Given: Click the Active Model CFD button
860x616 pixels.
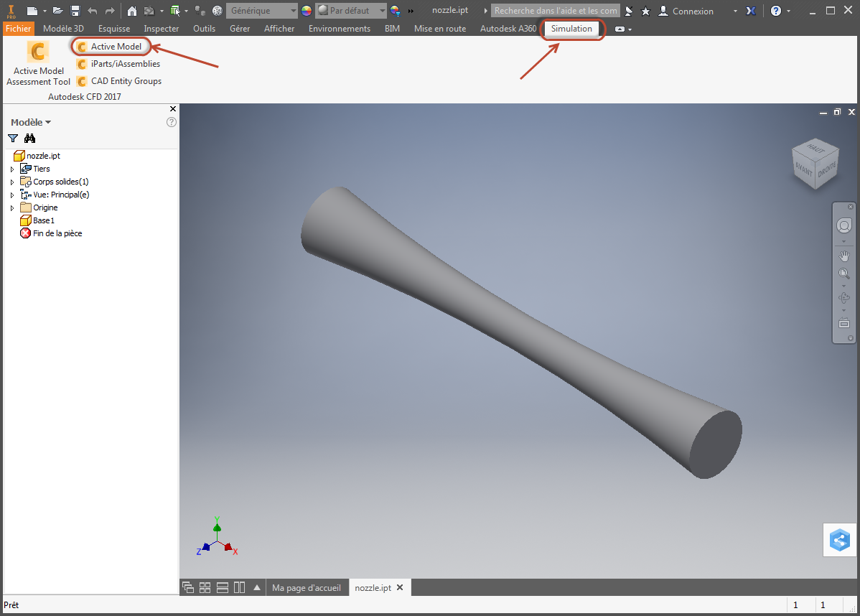Looking at the screenshot, I should (111, 47).
